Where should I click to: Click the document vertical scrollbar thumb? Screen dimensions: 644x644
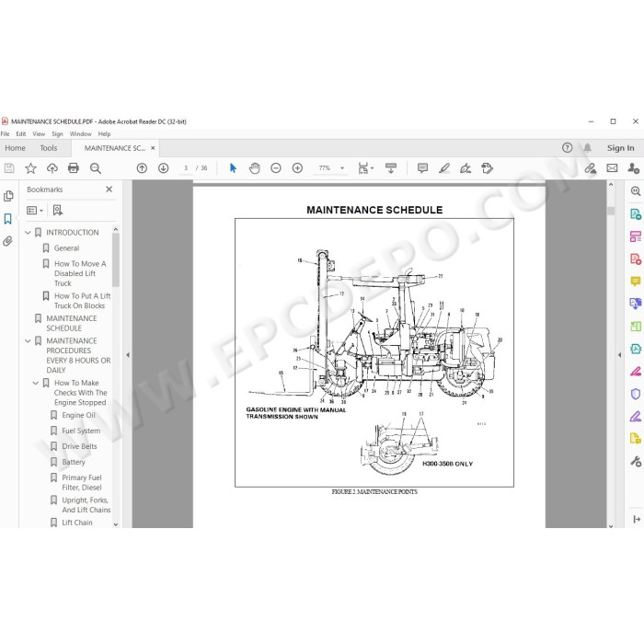point(611,211)
